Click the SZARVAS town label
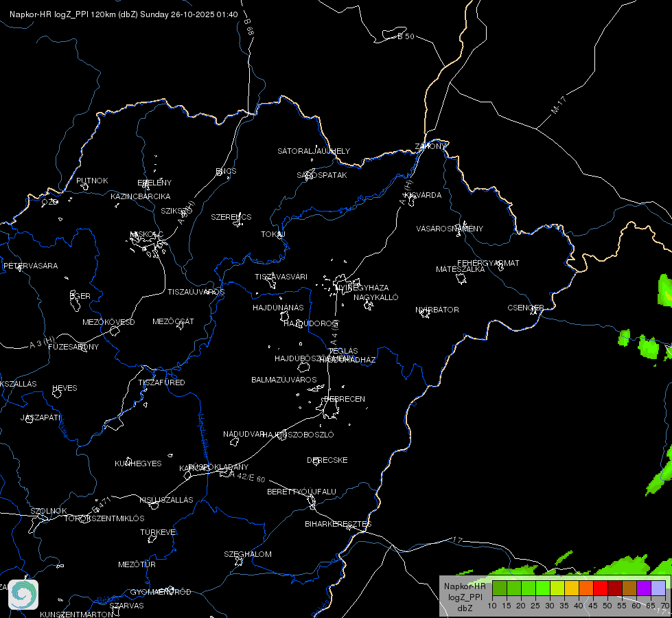The height and width of the screenshot is (618, 672). tap(126, 606)
